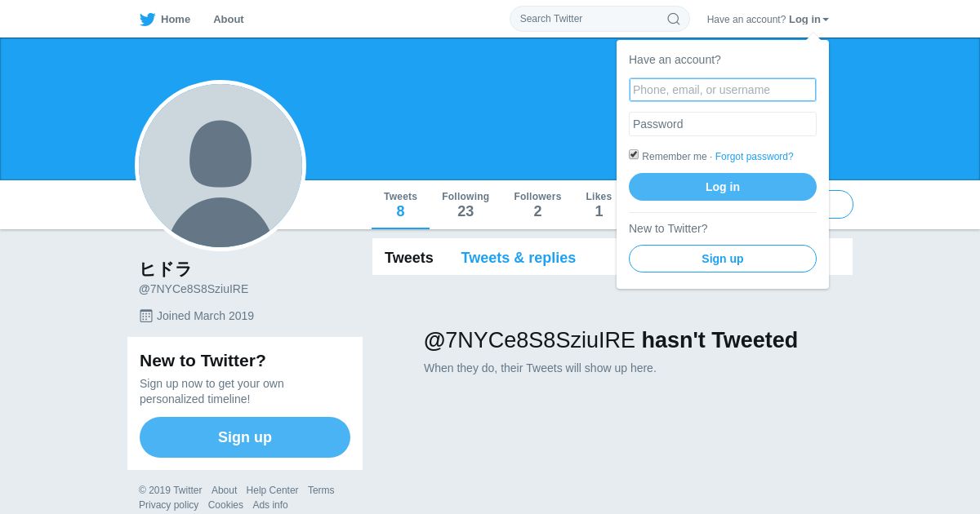View the Following count of 23
980x514 pixels.
(x=465, y=205)
